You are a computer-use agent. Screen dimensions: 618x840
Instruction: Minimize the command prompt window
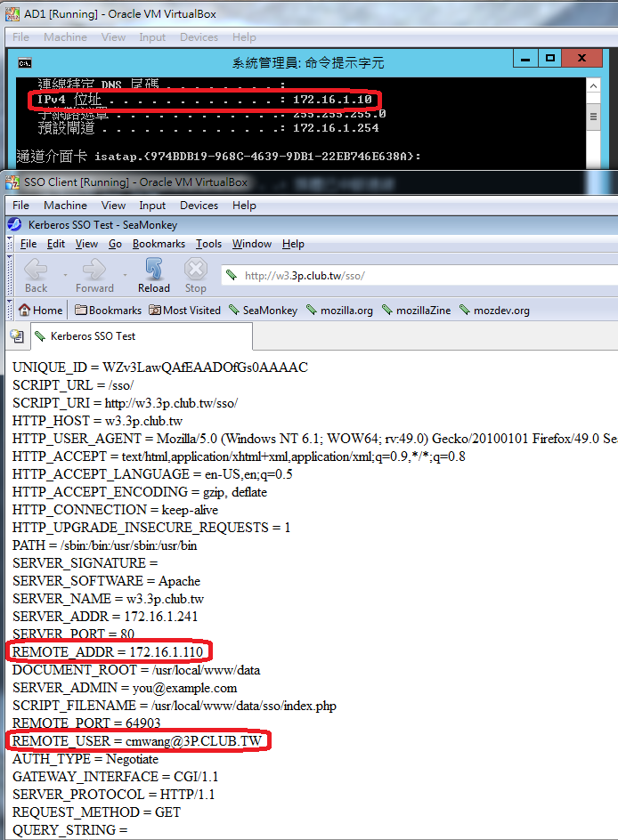(525, 59)
